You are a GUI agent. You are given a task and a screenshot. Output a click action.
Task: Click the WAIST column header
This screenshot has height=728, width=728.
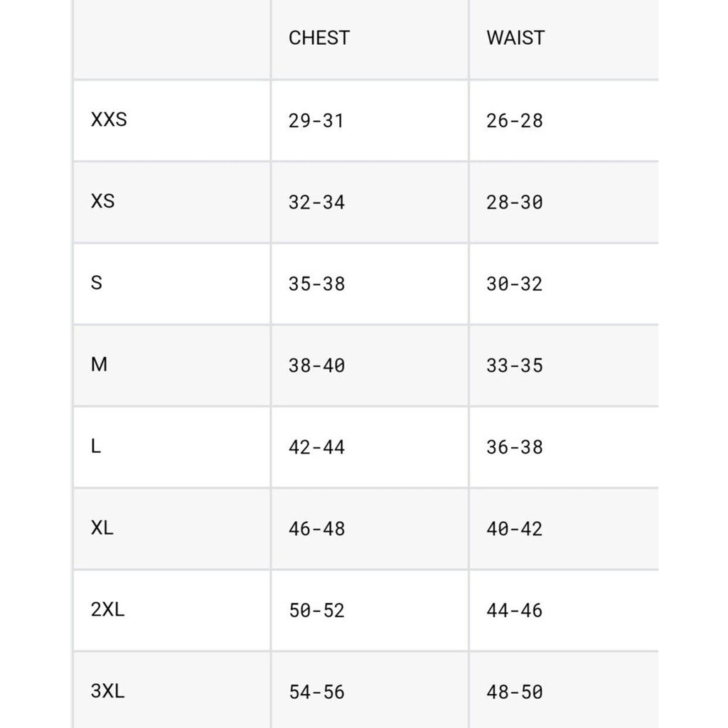point(515,38)
